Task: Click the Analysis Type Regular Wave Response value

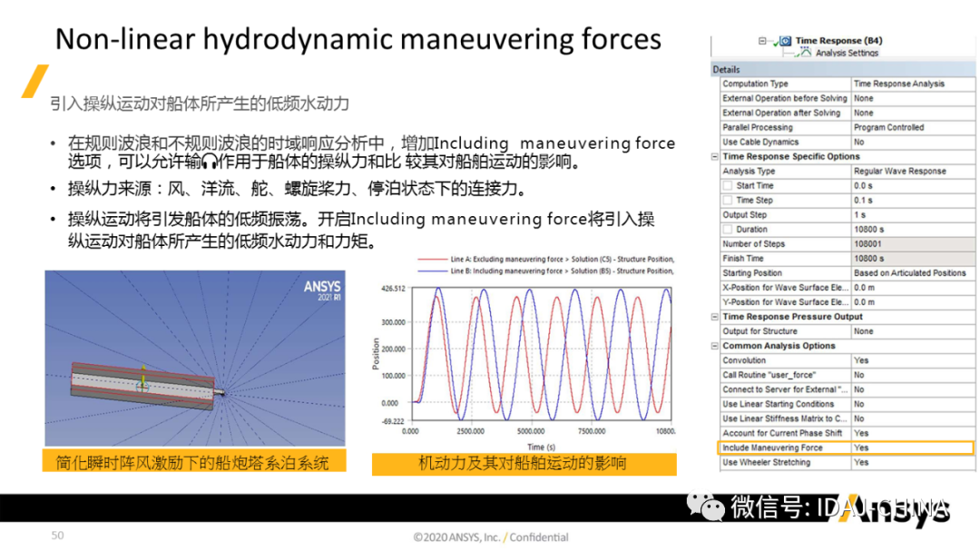Action: click(x=899, y=172)
